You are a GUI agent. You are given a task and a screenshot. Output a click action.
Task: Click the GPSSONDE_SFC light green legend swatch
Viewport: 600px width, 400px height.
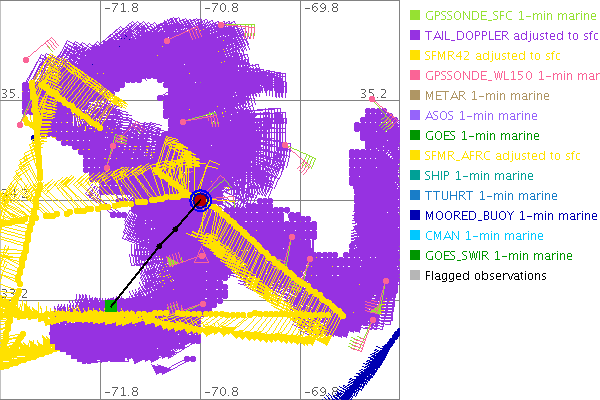pyautogui.click(x=416, y=16)
